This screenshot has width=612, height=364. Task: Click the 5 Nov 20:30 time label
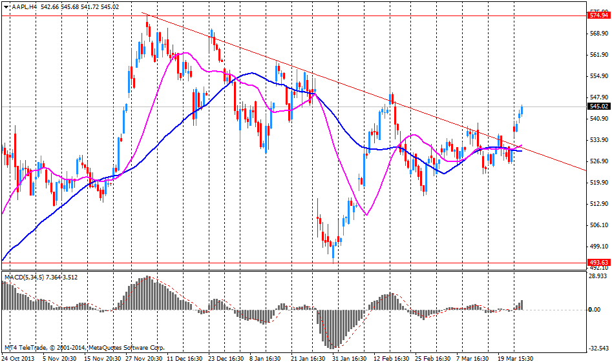click(x=59, y=358)
